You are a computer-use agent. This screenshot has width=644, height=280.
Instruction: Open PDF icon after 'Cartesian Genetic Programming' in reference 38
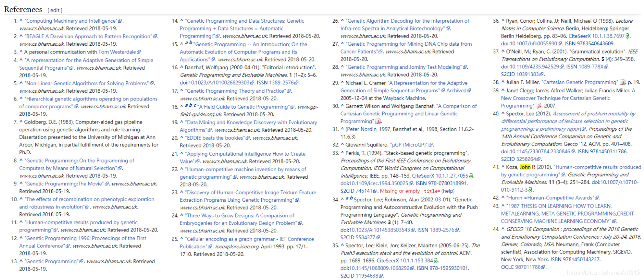tap(622, 83)
